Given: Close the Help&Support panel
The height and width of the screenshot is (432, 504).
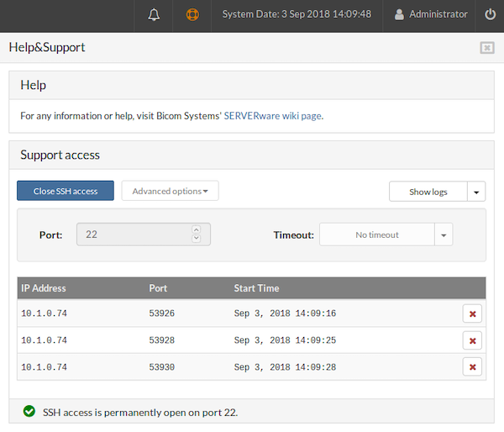Looking at the screenshot, I should [x=487, y=48].
